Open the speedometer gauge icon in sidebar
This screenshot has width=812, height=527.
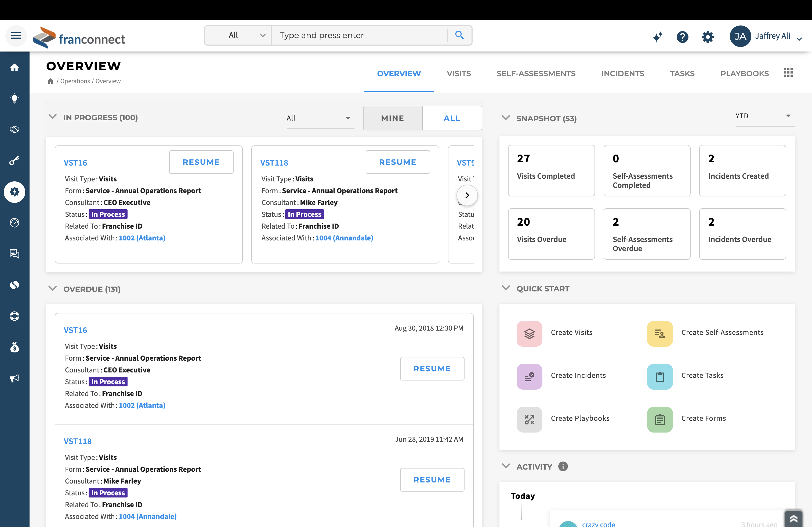15,223
